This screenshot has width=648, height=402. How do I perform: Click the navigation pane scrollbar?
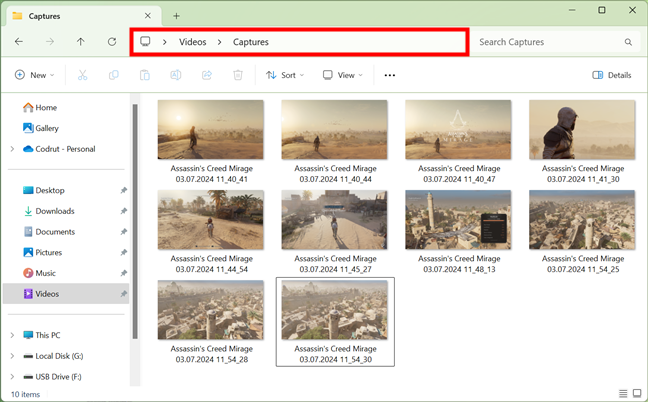(x=135, y=221)
